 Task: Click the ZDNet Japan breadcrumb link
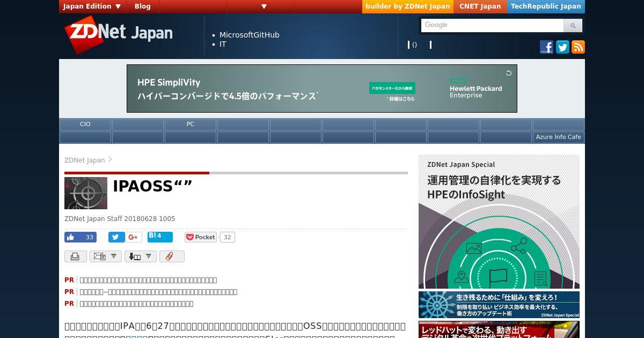point(85,160)
